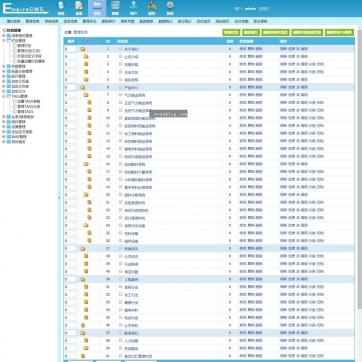Click the green 刷新所有信息页面 button
The height and width of the screenshot is (362, 362).
coord(307,32)
